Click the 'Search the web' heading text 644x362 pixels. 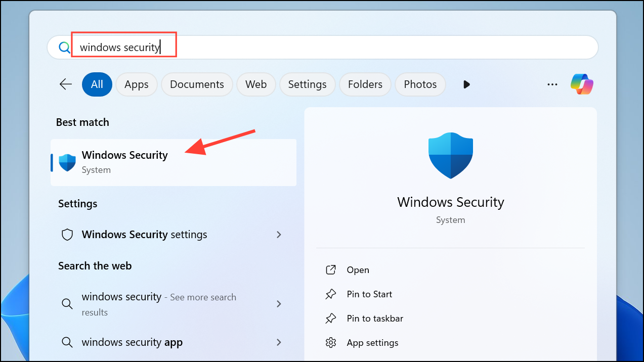[95, 266]
